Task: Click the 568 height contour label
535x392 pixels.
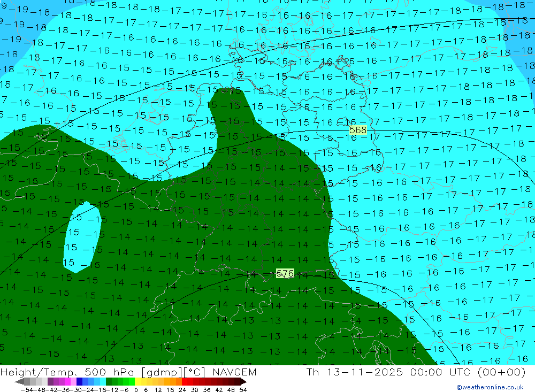Action: tap(358, 130)
